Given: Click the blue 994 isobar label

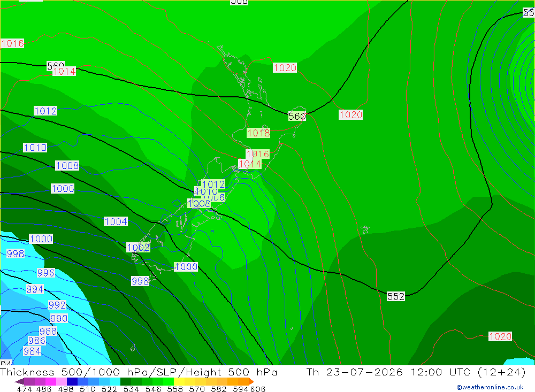Looking at the screenshot, I should [x=35, y=289].
